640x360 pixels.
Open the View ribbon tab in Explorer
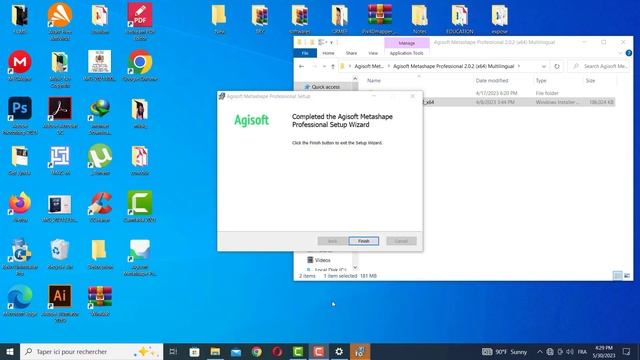(x=373, y=53)
